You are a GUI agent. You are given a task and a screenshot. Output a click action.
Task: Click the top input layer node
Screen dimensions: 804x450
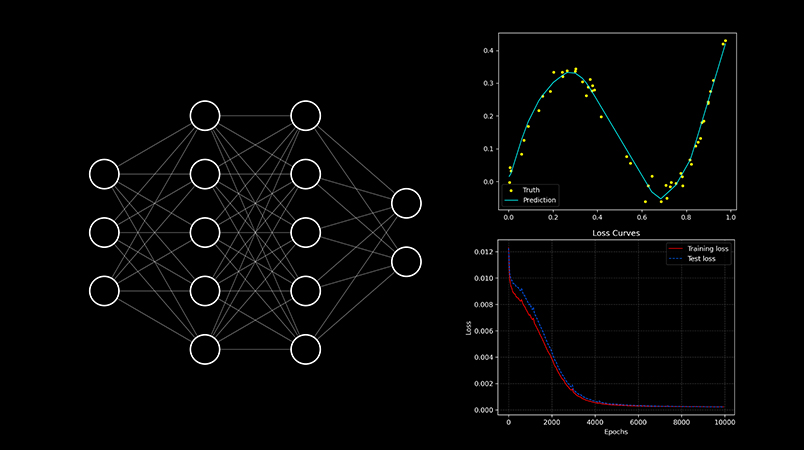104,174
